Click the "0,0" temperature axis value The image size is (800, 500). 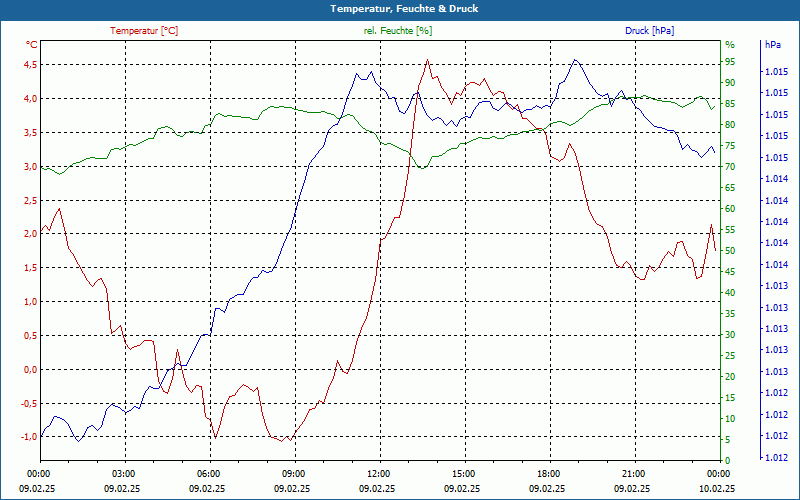click(x=31, y=369)
